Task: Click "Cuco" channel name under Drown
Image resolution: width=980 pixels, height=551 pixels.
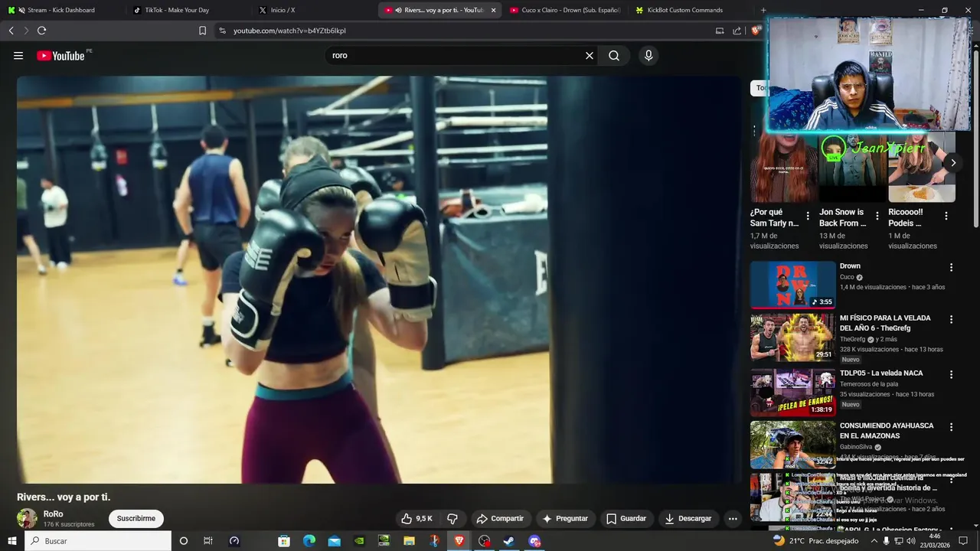Action: [847, 277]
